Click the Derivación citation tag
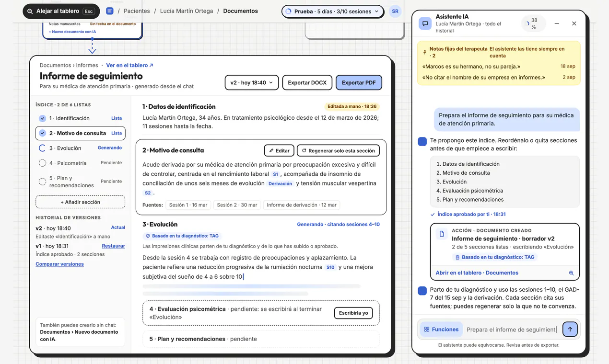Viewport: 609px width, 364px height. tap(280, 183)
